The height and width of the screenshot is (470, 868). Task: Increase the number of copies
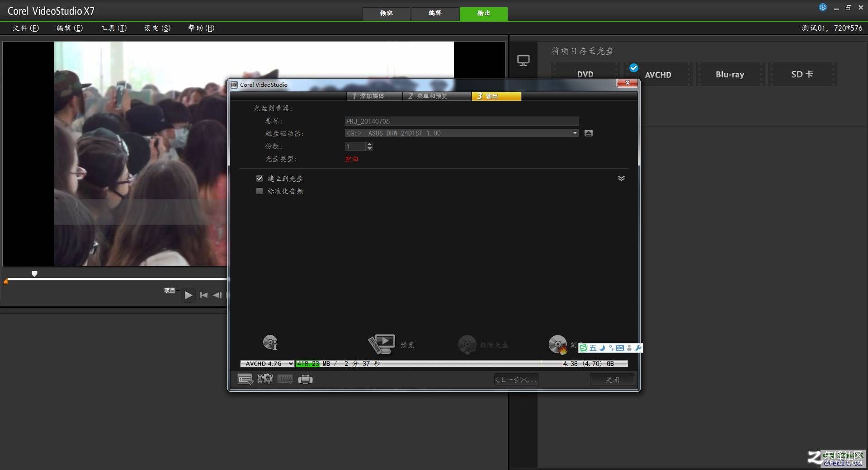[370, 144]
